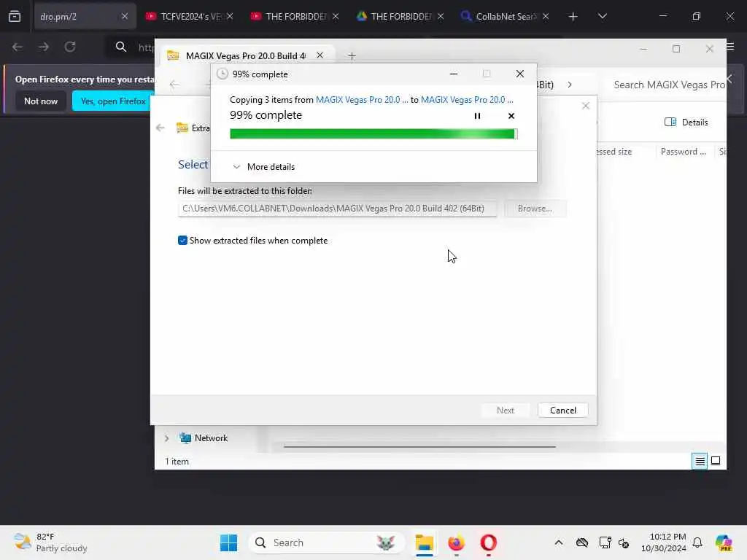Open the first THE FORBIDDEN YouTube tab

(x=295, y=16)
